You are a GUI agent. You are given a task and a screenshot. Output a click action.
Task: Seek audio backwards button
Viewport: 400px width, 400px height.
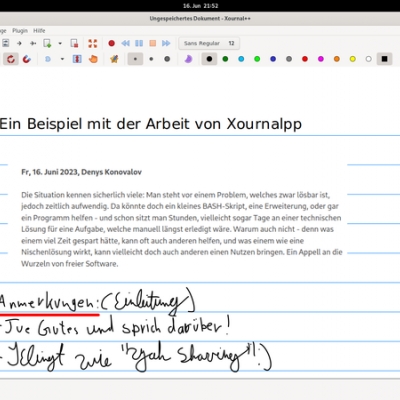point(125,43)
